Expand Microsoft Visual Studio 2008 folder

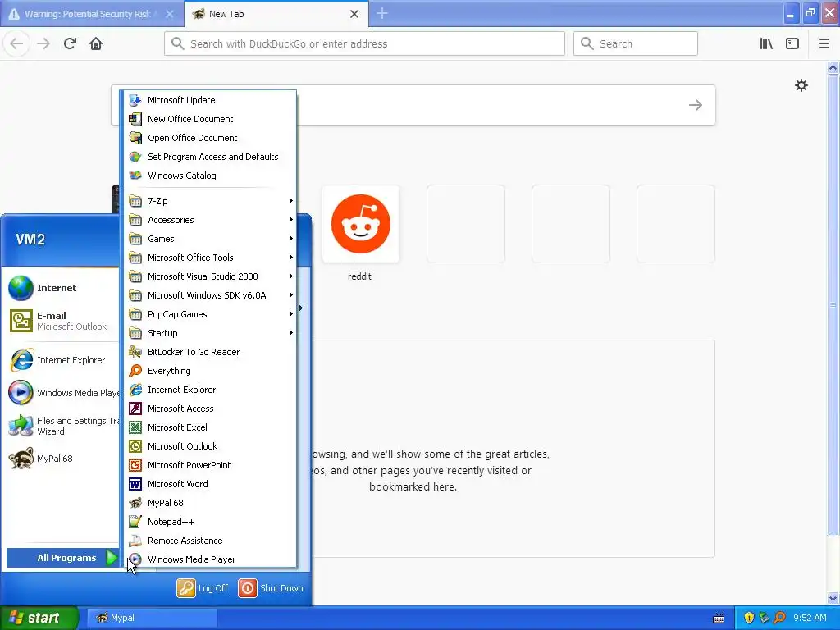coord(211,276)
